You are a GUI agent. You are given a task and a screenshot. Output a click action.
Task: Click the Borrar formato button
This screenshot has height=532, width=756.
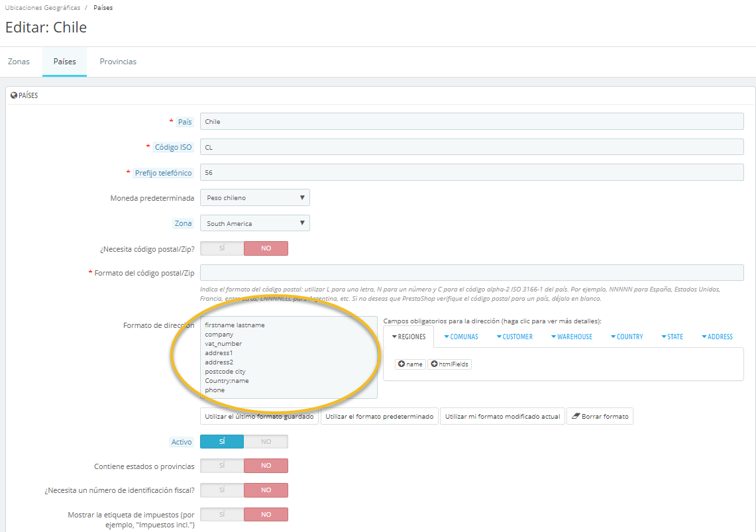tap(600, 416)
